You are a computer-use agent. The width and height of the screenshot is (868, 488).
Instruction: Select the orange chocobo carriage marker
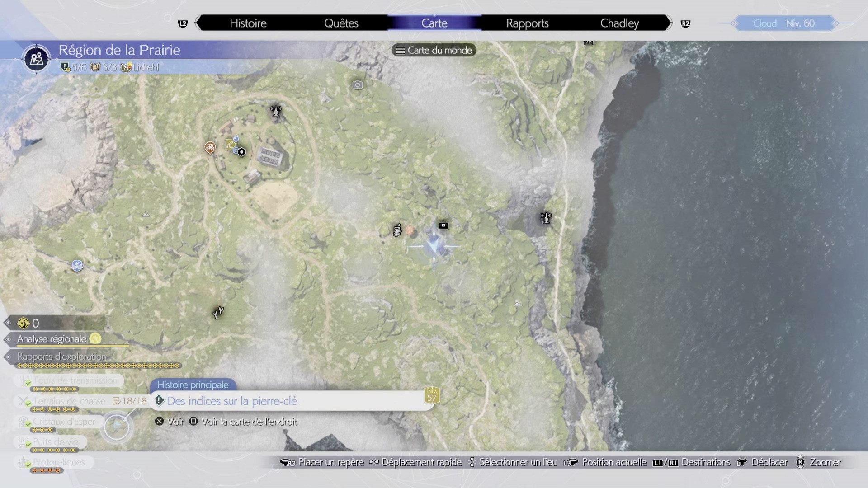click(210, 147)
